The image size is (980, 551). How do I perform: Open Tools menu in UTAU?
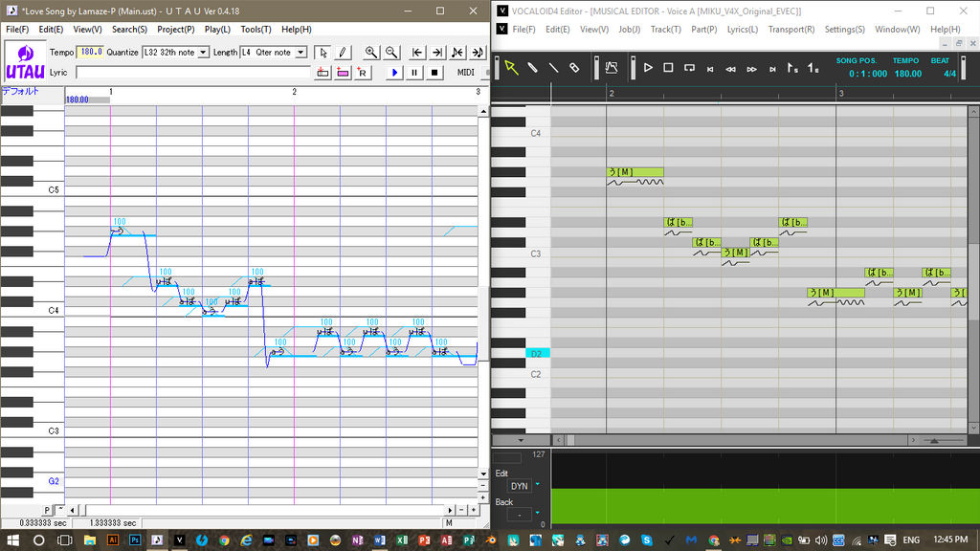pos(256,30)
